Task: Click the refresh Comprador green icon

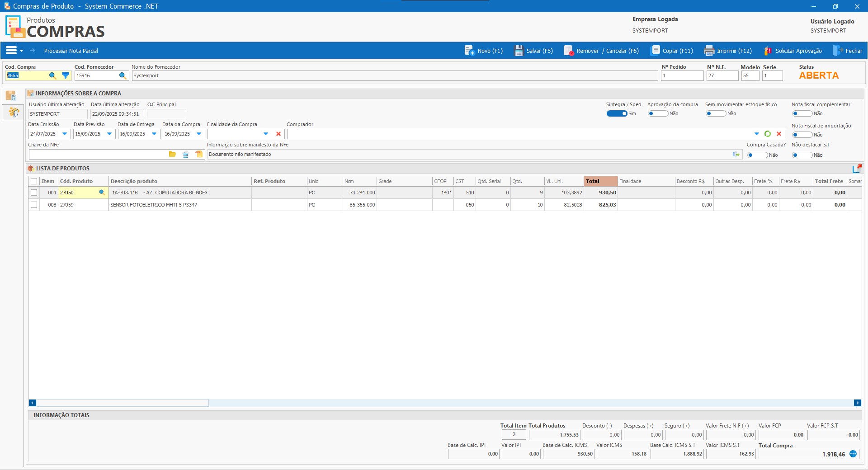Action: pyautogui.click(x=768, y=134)
